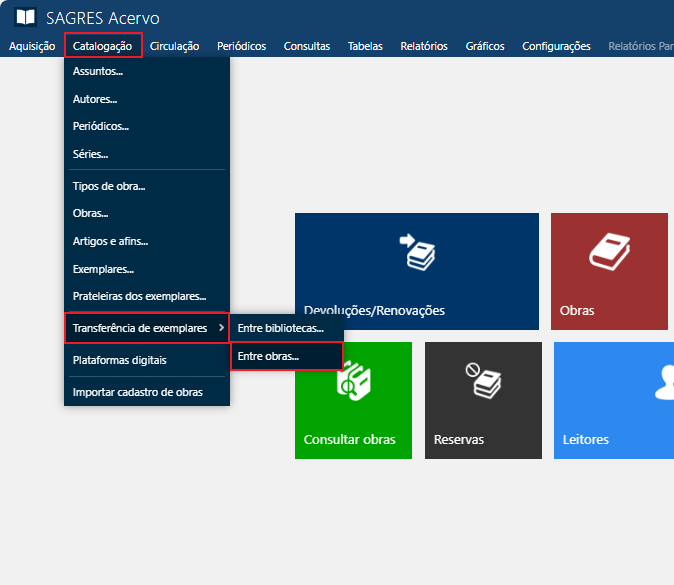This screenshot has width=674, height=585.
Task: Open Artigos e afins... entry
Action: coord(147,242)
